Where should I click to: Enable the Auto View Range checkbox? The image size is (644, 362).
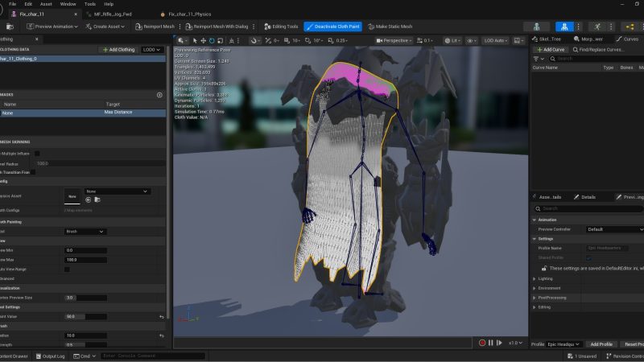67,269
